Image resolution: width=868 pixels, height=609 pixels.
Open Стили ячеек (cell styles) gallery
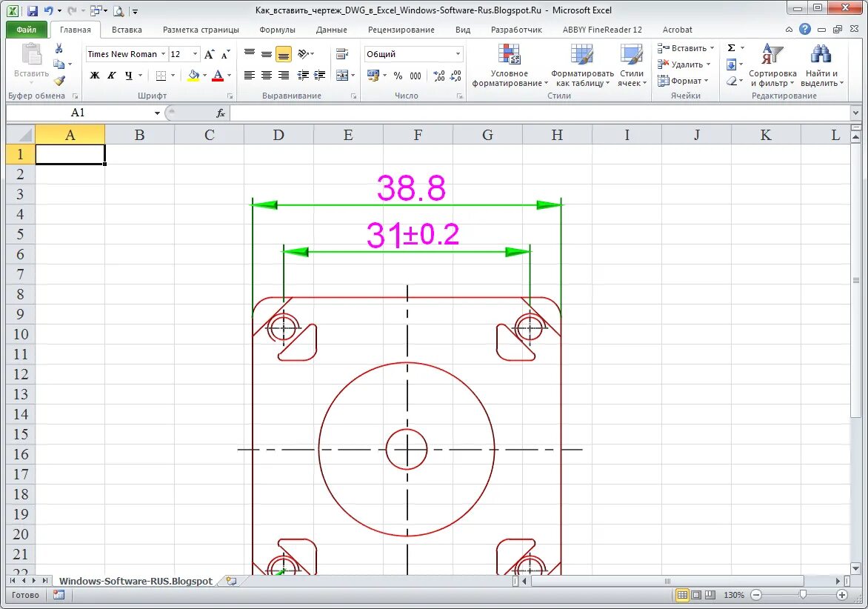click(632, 65)
